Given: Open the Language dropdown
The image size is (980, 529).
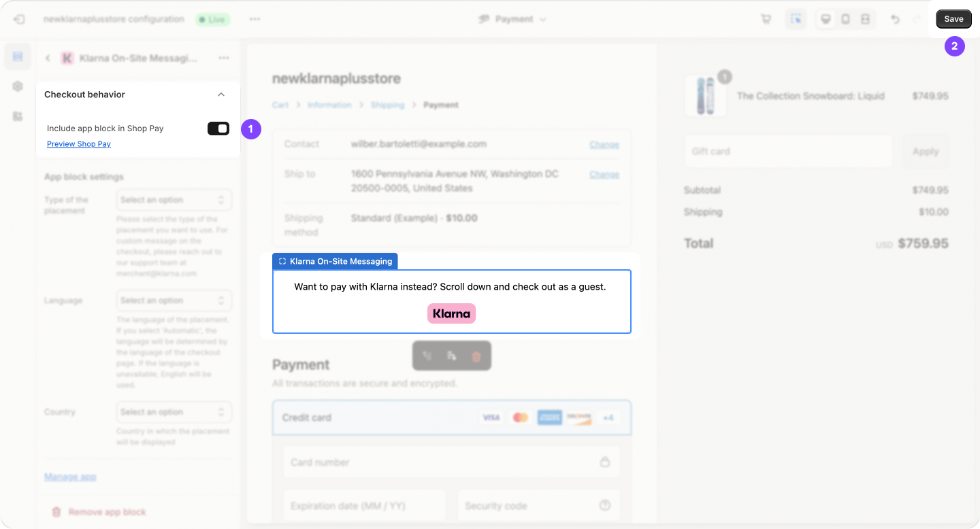Looking at the screenshot, I should tap(174, 301).
